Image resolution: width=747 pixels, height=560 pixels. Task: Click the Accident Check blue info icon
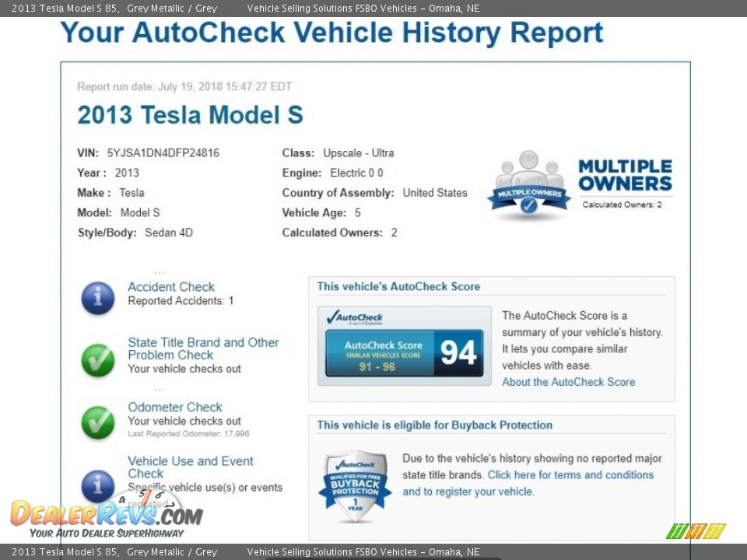98,298
